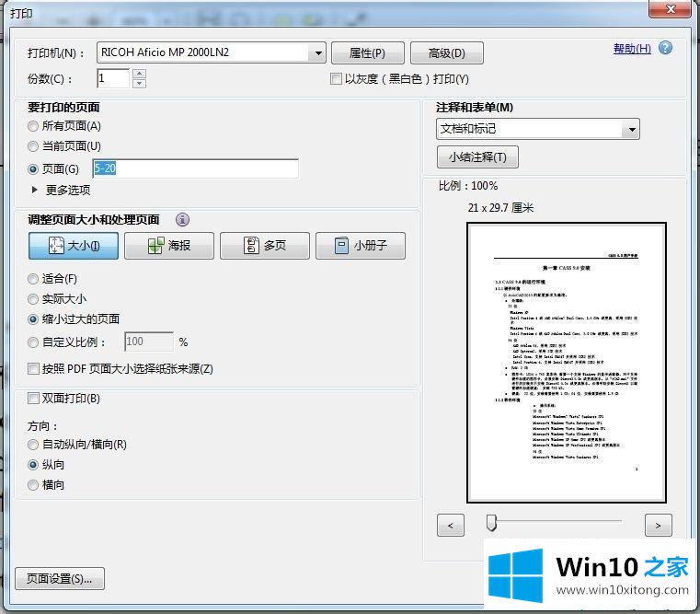Go to next preview page button
Image resolution: width=700 pixels, height=614 pixels.
point(658,525)
